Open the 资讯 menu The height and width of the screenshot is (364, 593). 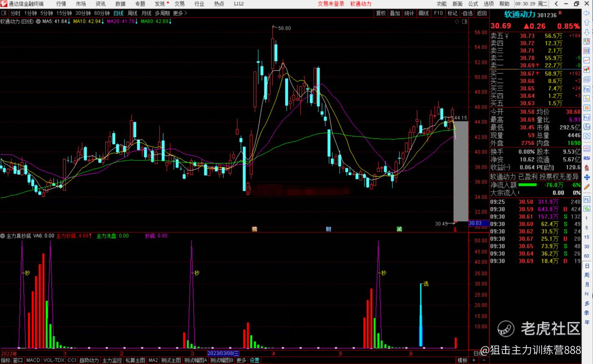click(x=100, y=4)
